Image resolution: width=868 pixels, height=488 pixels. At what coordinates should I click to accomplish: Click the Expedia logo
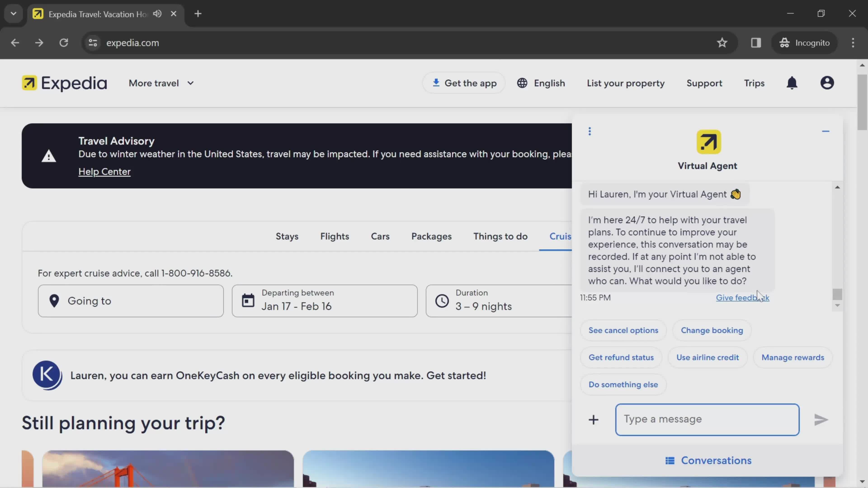pyautogui.click(x=64, y=83)
